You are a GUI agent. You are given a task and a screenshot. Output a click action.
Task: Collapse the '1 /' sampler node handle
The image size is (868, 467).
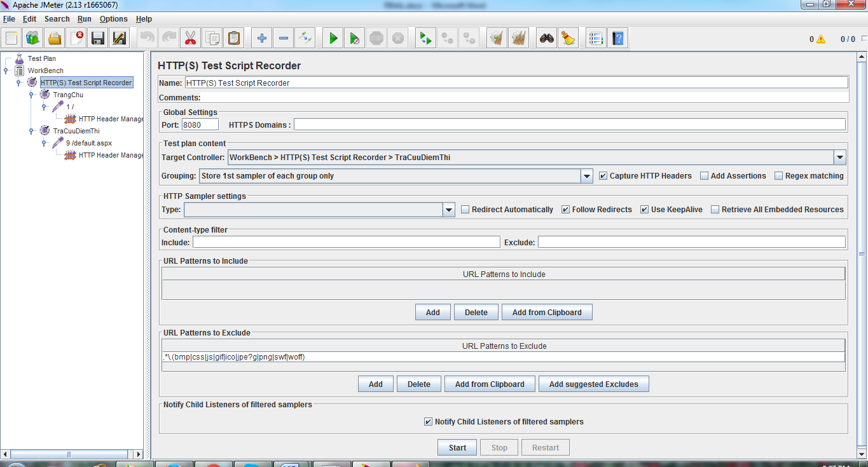point(44,107)
